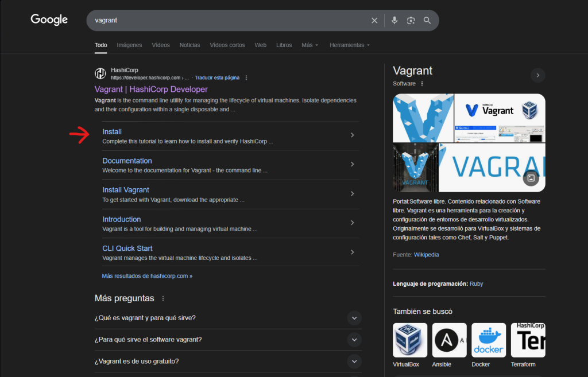This screenshot has width=588, height=377.
Task: Open three-dot menu beside HashiCorp result
Action: coord(246,77)
